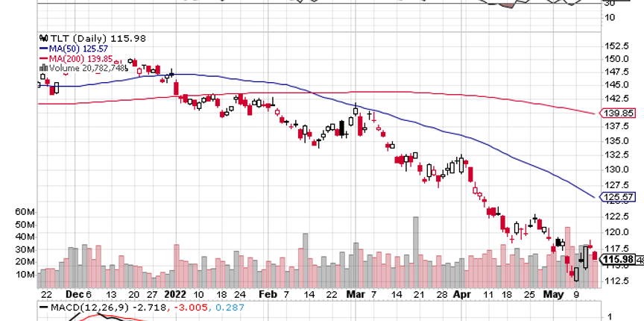
Task: Click the black 115.98 last-price flag
Action: click(618, 259)
